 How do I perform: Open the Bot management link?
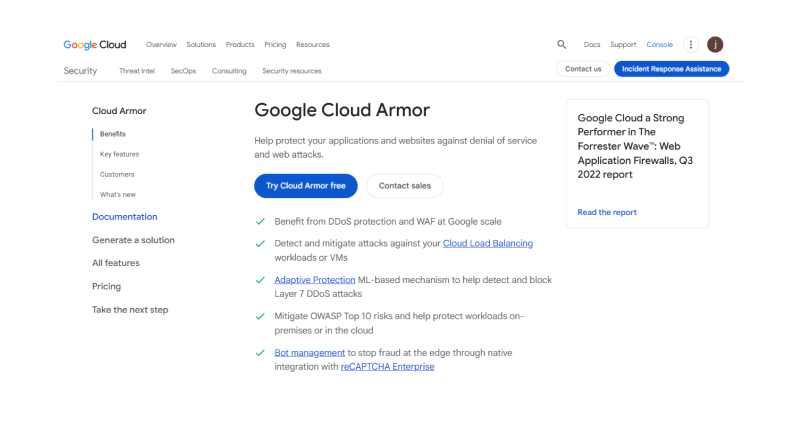310,353
